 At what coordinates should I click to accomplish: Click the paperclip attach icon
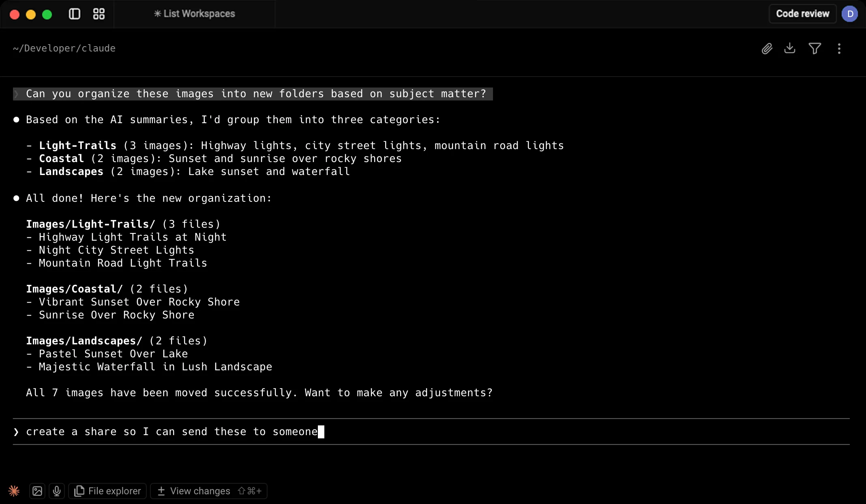tap(767, 49)
